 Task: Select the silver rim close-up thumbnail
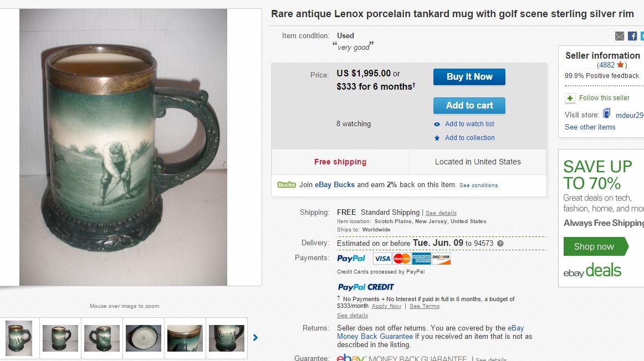coord(185,337)
